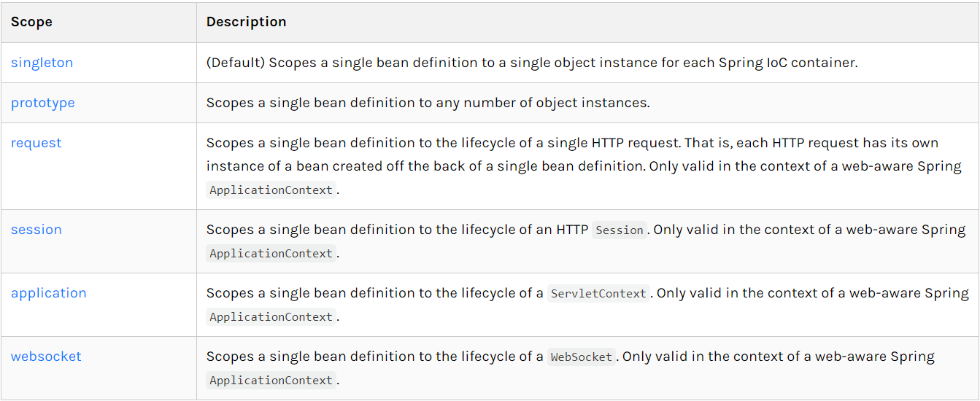The image size is (980, 401).
Task: Click the Description column header
Action: click(x=246, y=22)
